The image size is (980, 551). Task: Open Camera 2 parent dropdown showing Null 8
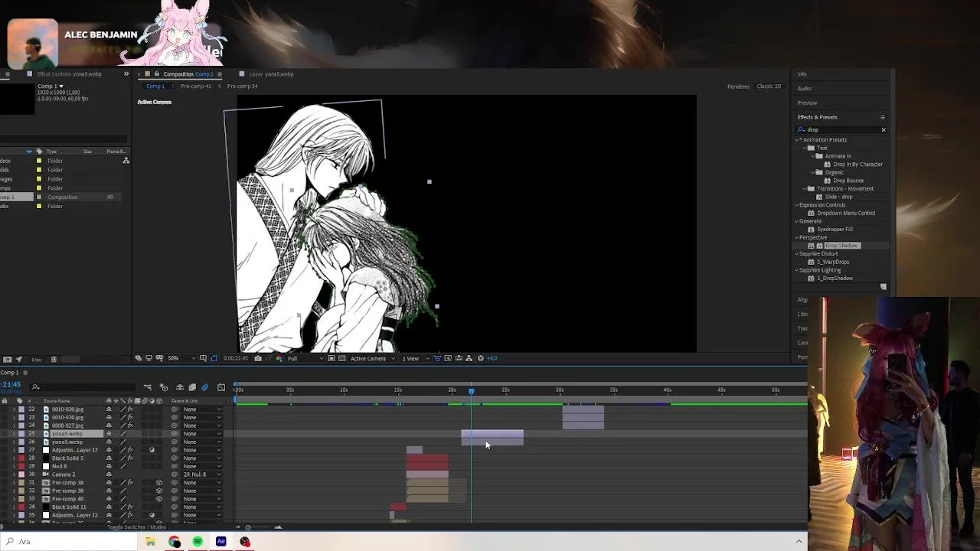tap(202, 474)
